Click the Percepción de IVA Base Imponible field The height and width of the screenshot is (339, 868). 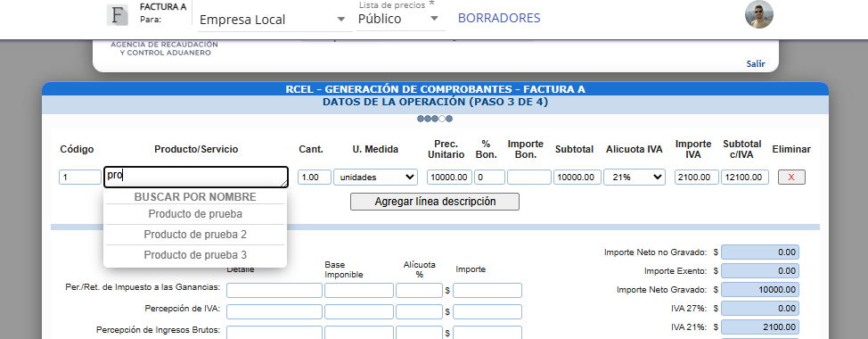[x=359, y=311]
